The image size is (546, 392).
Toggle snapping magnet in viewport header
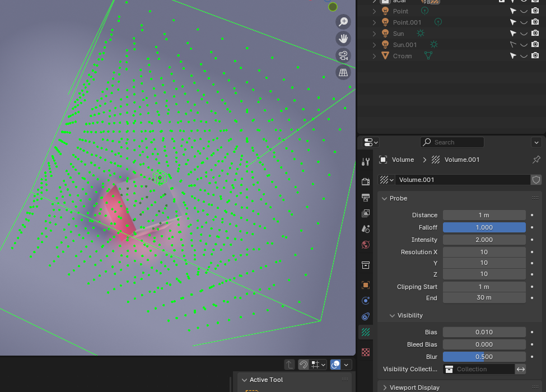point(304,365)
